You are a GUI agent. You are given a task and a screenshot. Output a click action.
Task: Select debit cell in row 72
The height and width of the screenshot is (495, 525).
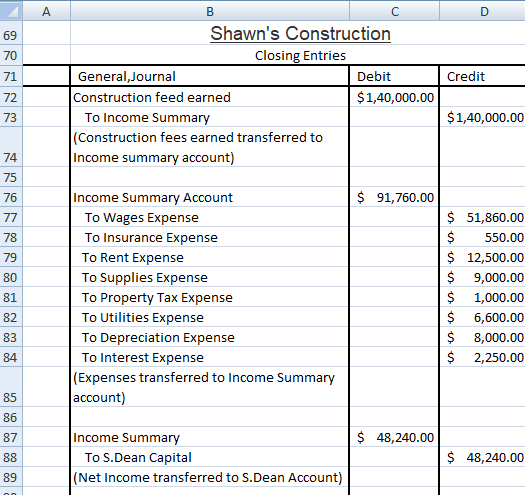point(394,97)
